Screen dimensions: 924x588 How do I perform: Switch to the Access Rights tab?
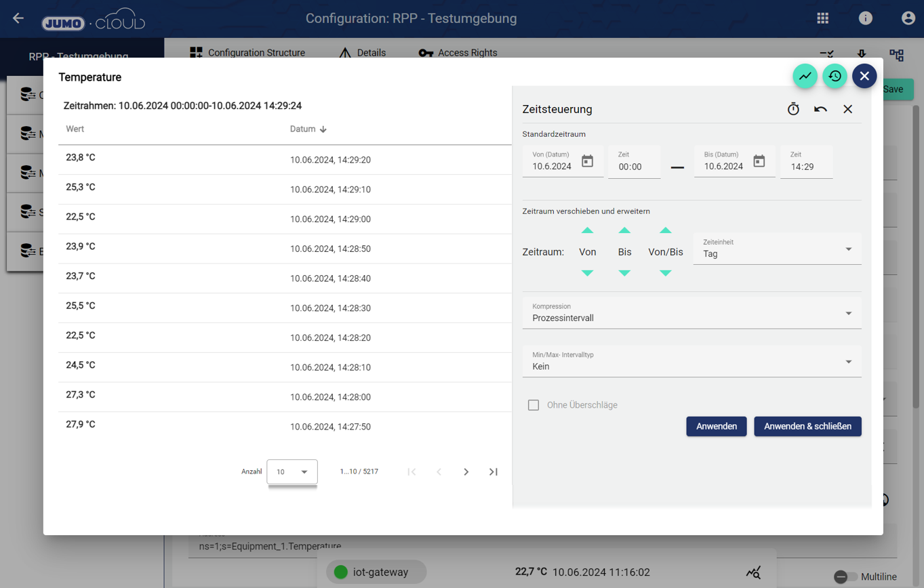[458, 53]
